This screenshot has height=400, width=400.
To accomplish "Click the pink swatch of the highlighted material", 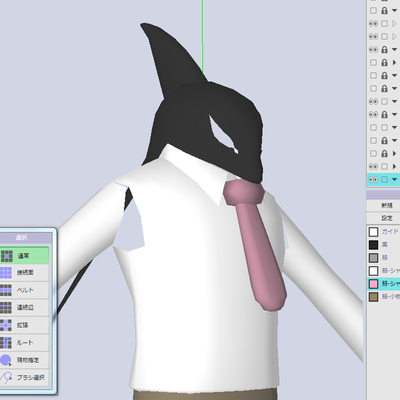I will 374,284.
